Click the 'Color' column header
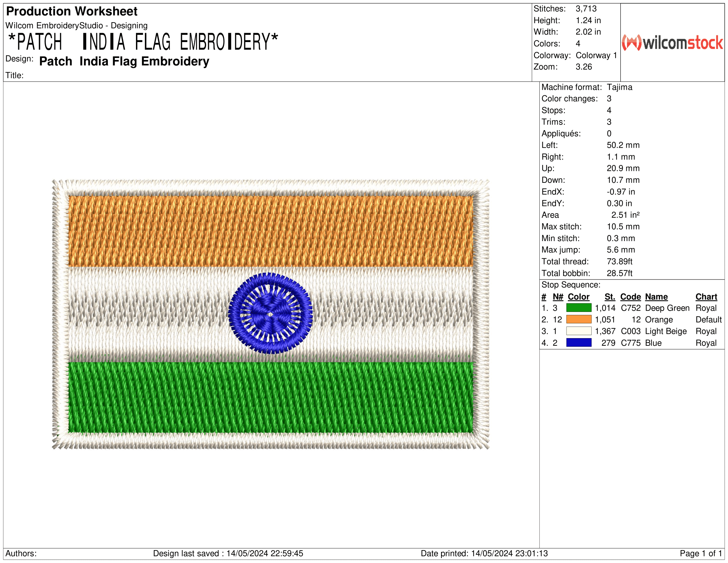728x563 pixels. pyautogui.click(x=578, y=297)
